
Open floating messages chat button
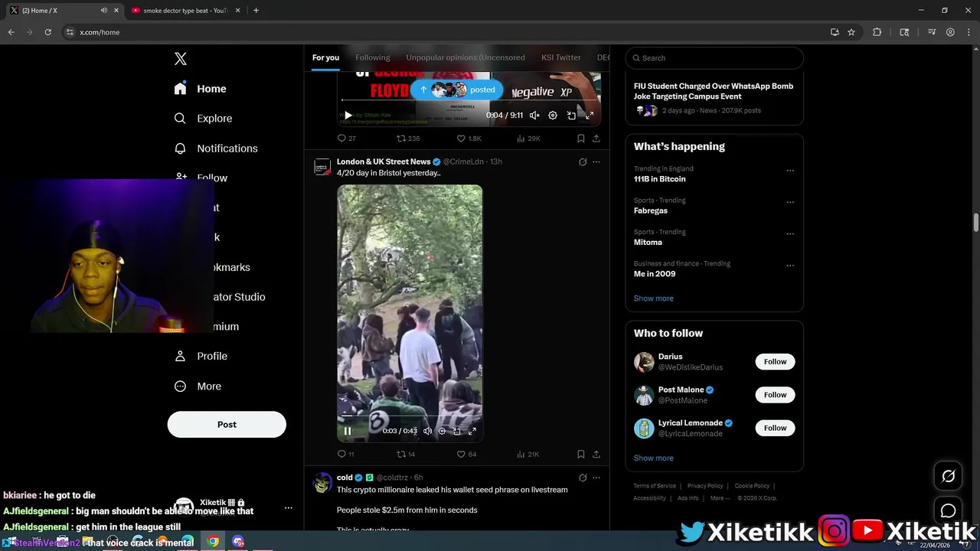pyautogui.click(x=948, y=510)
